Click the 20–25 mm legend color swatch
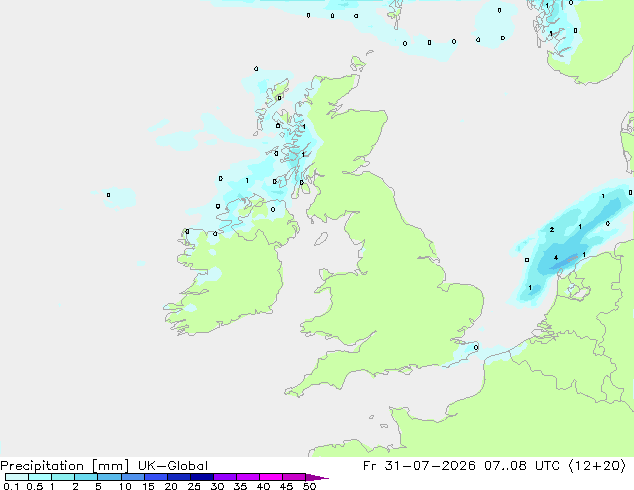This screenshot has width=634, height=490. tap(179, 477)
